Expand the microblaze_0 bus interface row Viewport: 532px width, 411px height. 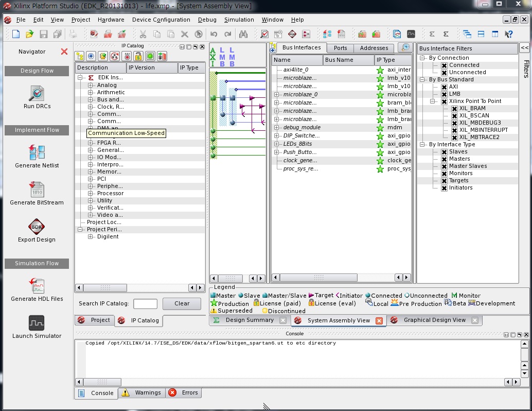click(276, 94)
